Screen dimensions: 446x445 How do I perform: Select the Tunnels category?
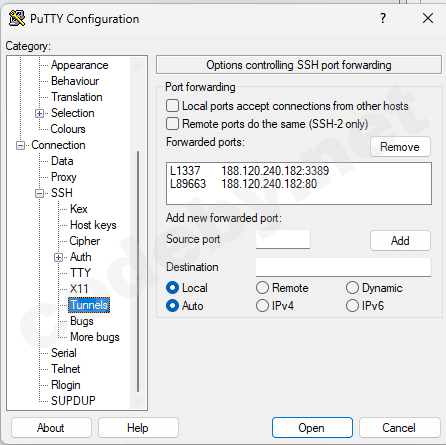[x=89, y=305]
